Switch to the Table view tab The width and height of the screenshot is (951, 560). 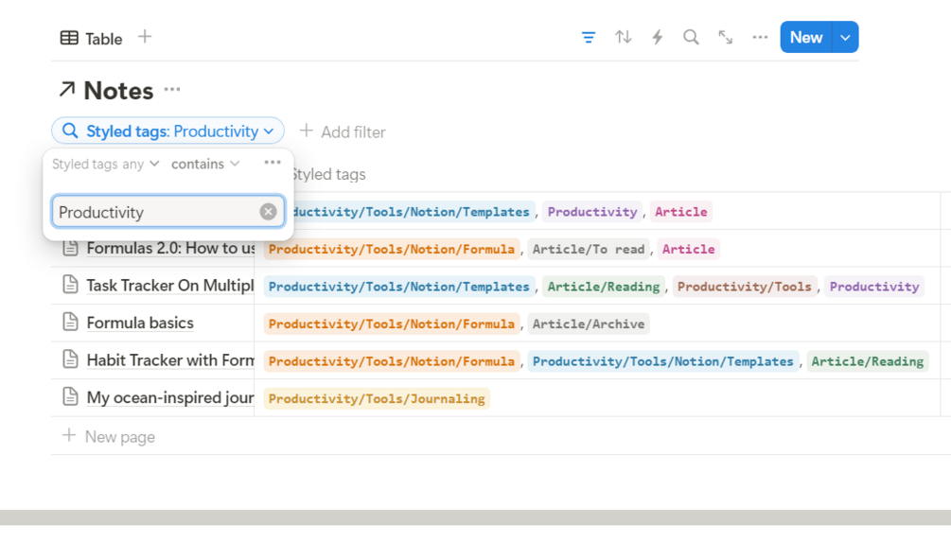(92, 38)
